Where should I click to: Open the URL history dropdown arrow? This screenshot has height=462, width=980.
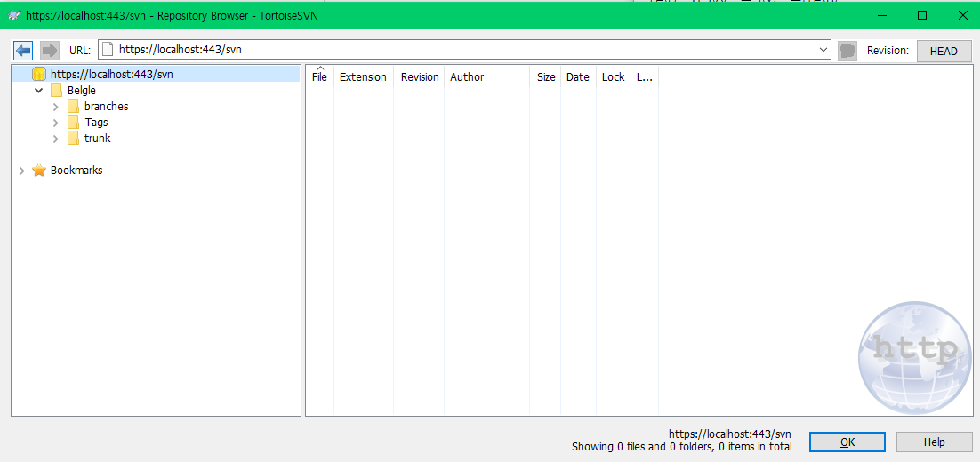point(823,50)
